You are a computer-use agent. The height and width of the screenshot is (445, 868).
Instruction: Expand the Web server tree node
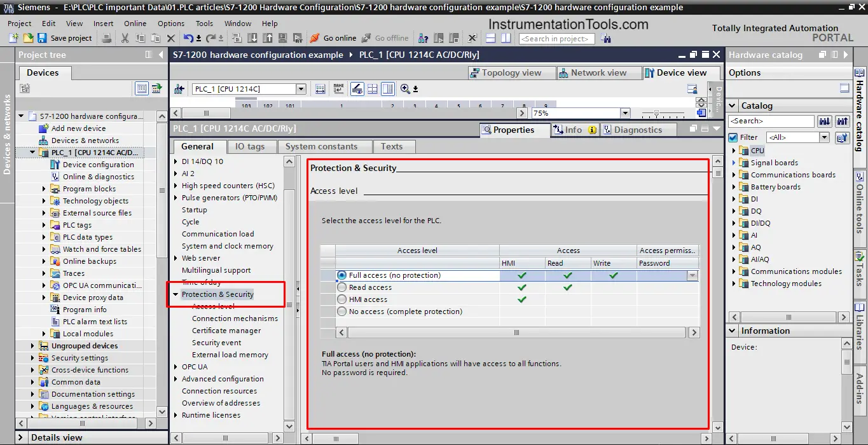pyautogui.click(x=176, y=258)
